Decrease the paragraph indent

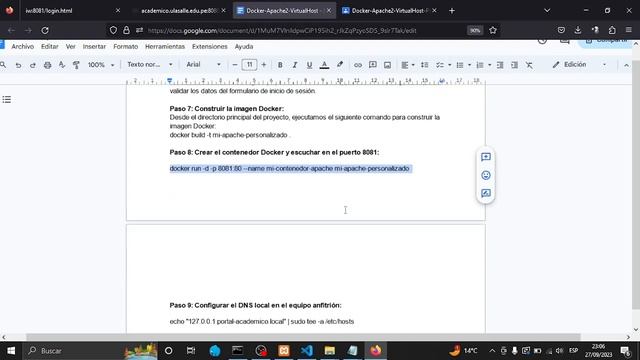pos(500,65)
